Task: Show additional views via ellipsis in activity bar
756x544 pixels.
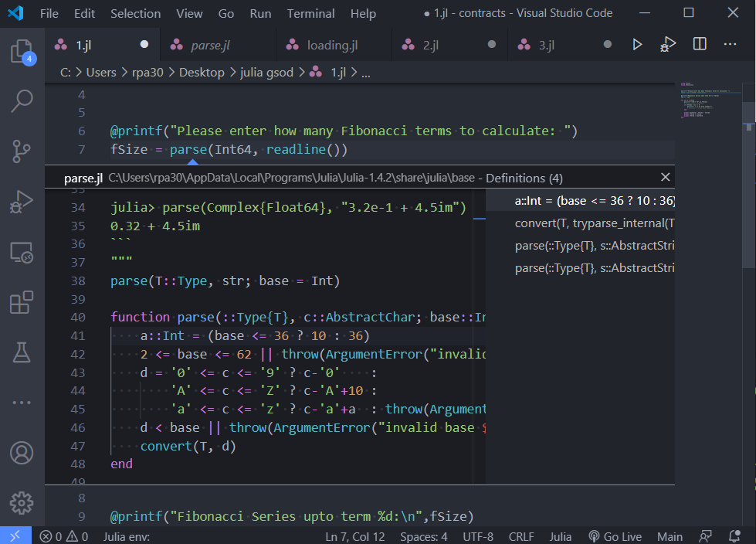Action: click(22, 403)
